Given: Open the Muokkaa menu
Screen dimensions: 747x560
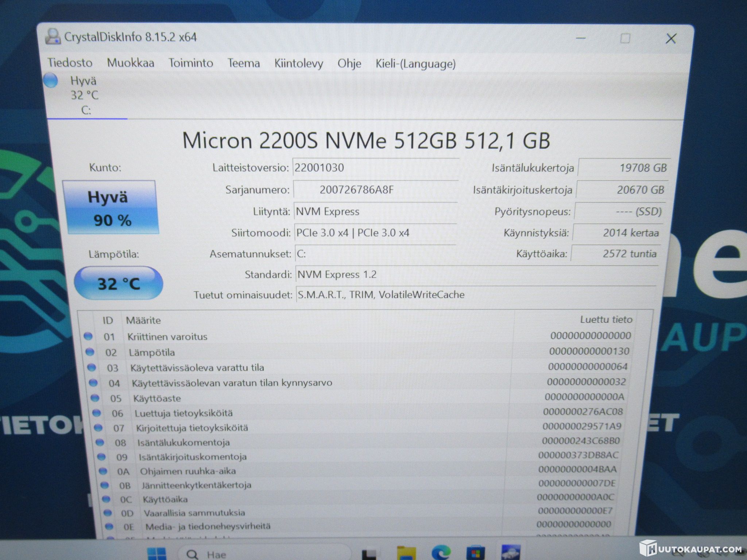Looking at the screenshot, I should tap(130, 63).
